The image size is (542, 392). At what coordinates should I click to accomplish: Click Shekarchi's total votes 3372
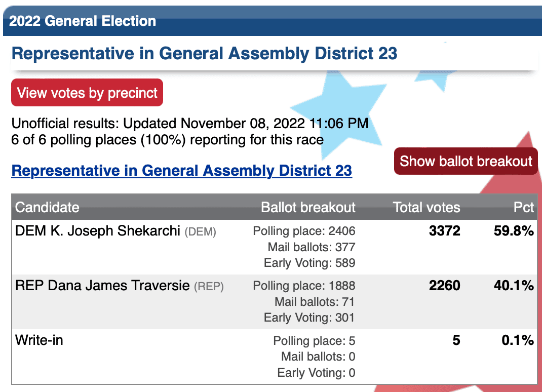pyautogui.click(x=445, y=230)
